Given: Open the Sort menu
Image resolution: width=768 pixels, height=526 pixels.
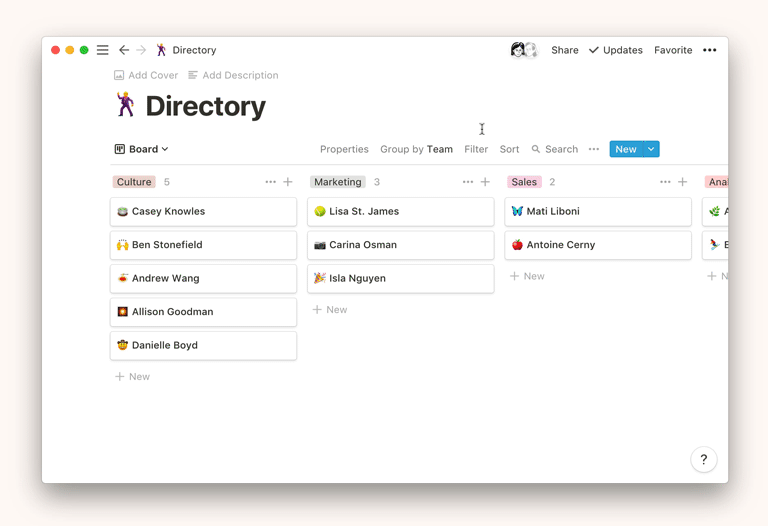Looking at the screenshot, I should click(509, 149).
